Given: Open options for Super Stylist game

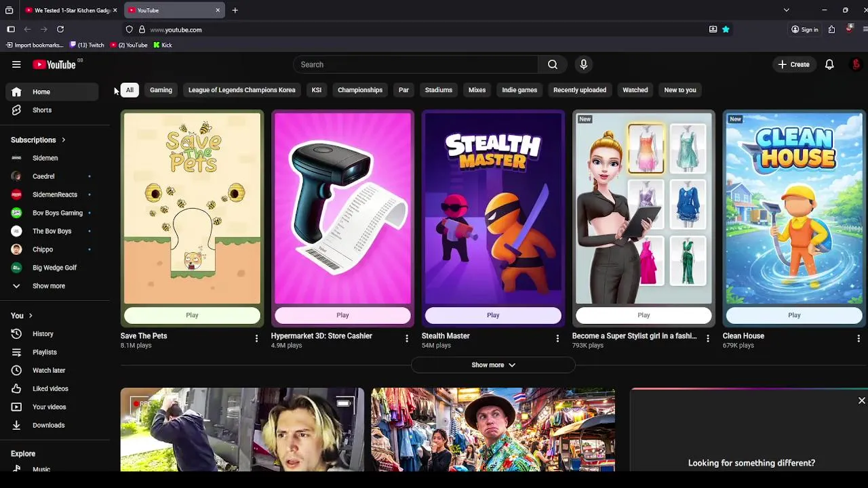Looking at the screenshot, I should pos(708,338).
